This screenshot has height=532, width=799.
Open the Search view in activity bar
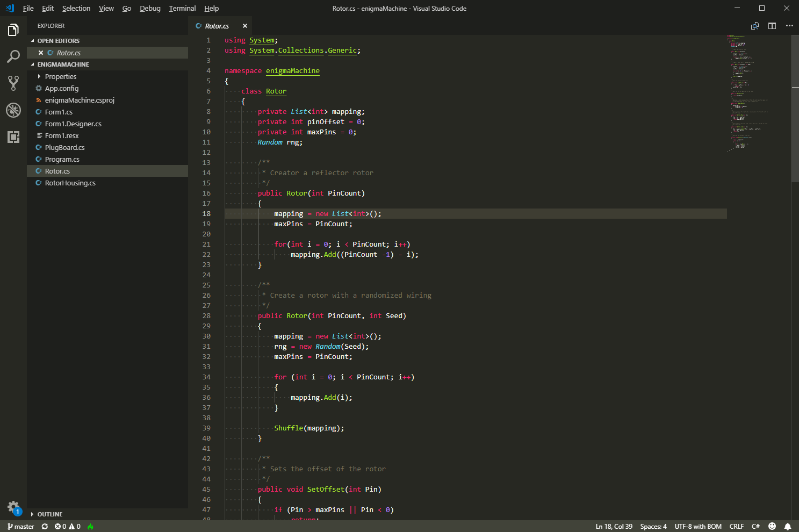coord(13,56)
